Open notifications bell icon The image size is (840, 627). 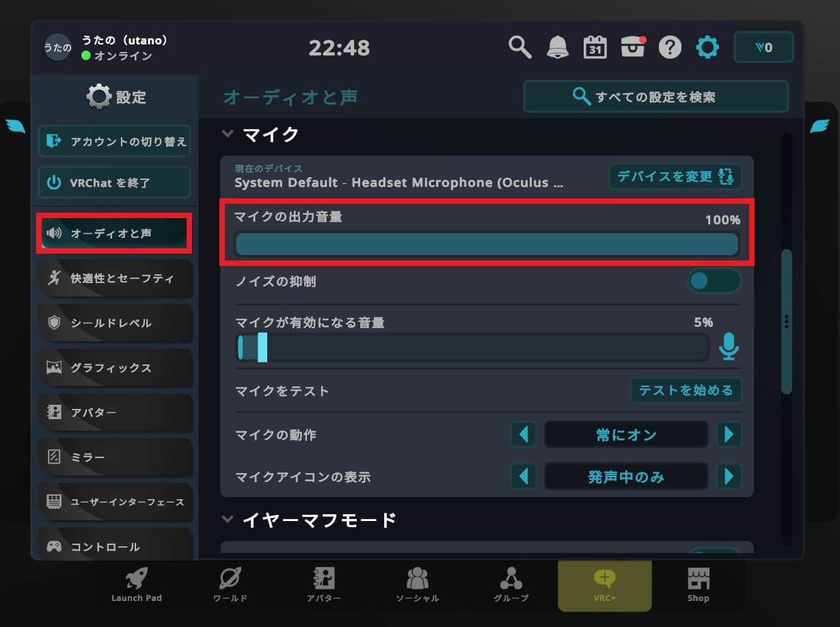[558, 47]
